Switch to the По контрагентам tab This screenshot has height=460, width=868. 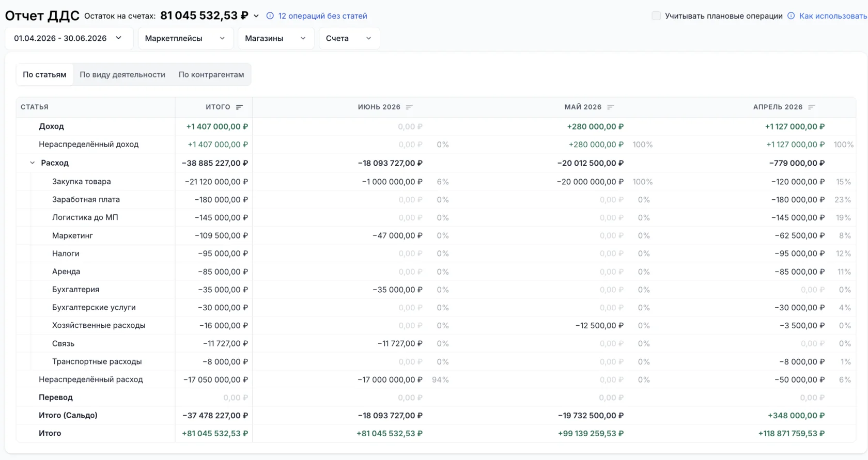[x=211, y=74]
